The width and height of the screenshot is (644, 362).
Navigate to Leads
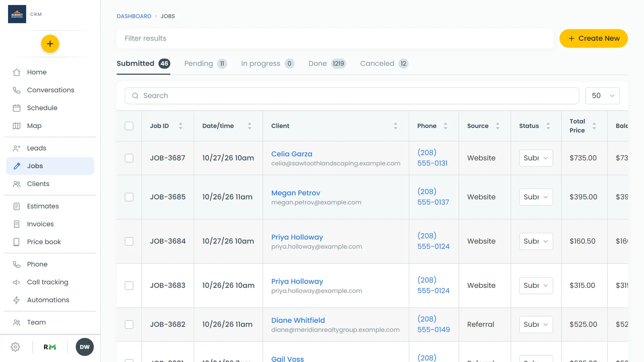[50, 148]
